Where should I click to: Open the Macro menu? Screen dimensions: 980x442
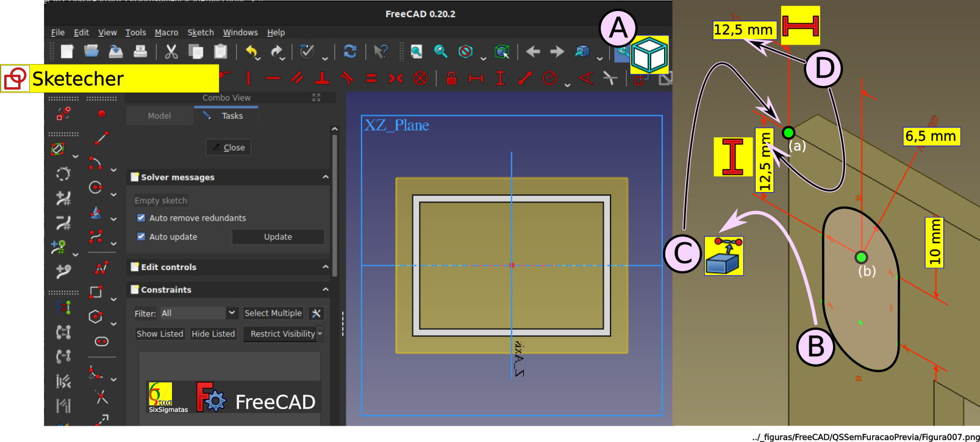(166, 32)
